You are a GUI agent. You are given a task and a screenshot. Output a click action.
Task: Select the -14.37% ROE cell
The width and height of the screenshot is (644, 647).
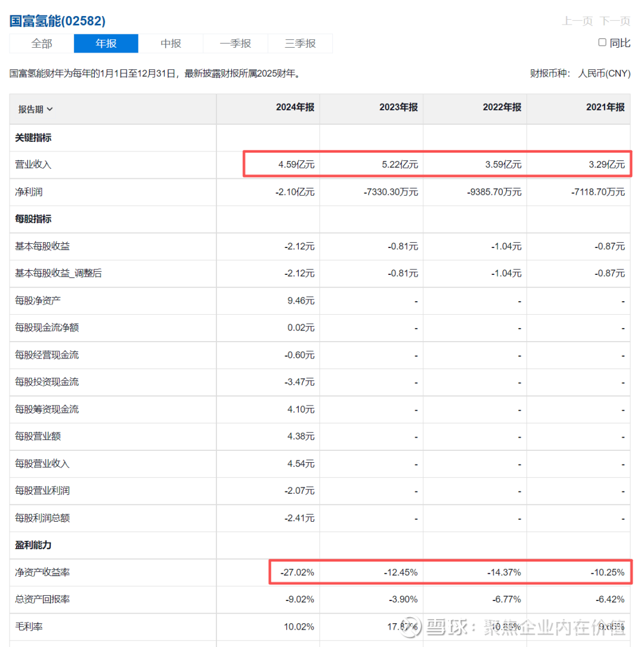click(504, 572)
